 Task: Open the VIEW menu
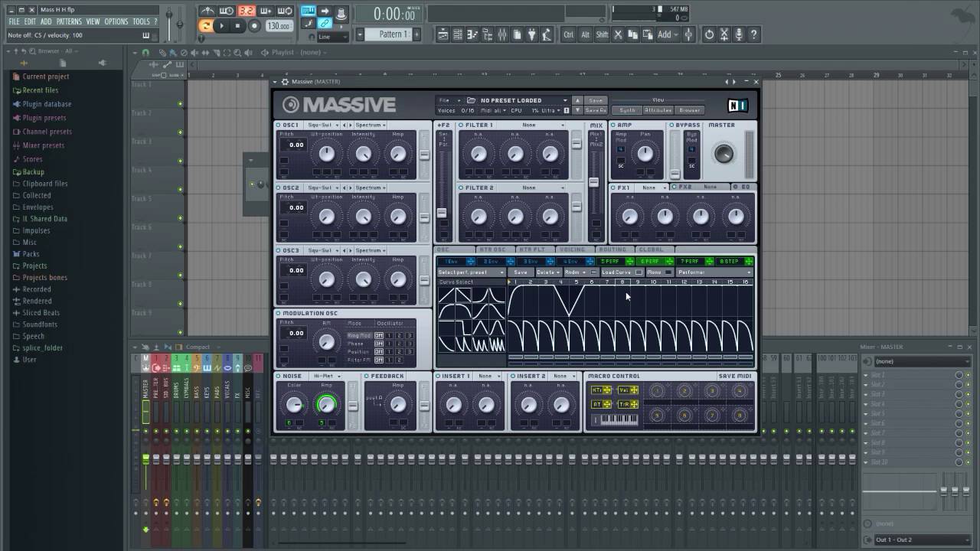pos(93,22)
